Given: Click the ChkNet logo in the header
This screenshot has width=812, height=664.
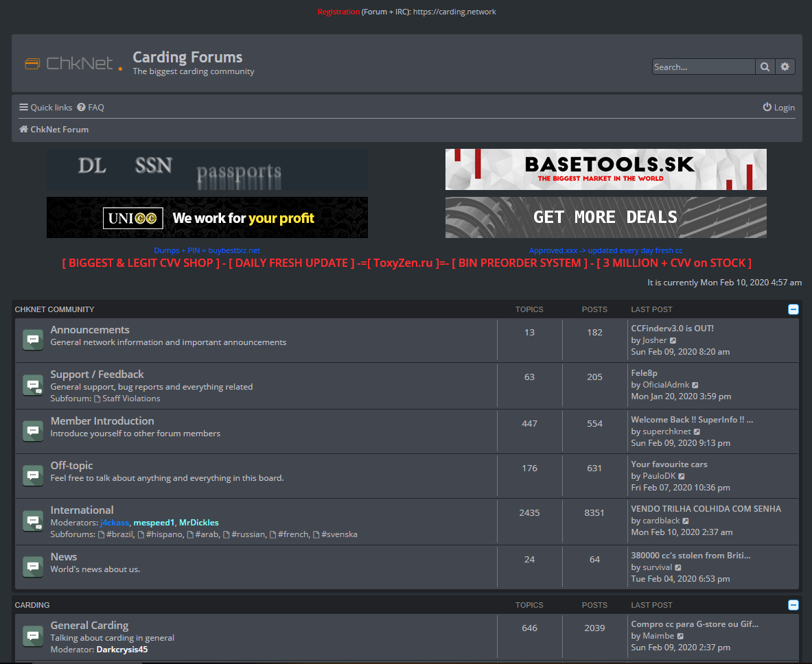Looking at the screenshot, I should [x=73, y=64].
